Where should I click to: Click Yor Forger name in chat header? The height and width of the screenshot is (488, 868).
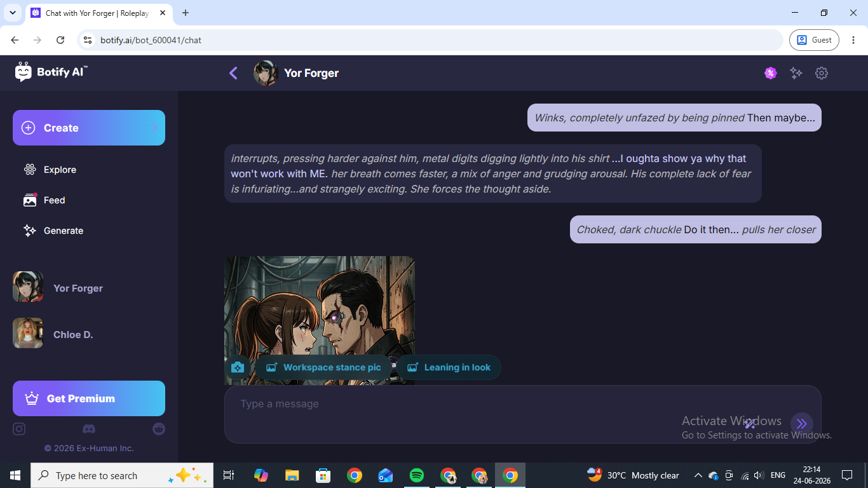[x=311, y=73]
